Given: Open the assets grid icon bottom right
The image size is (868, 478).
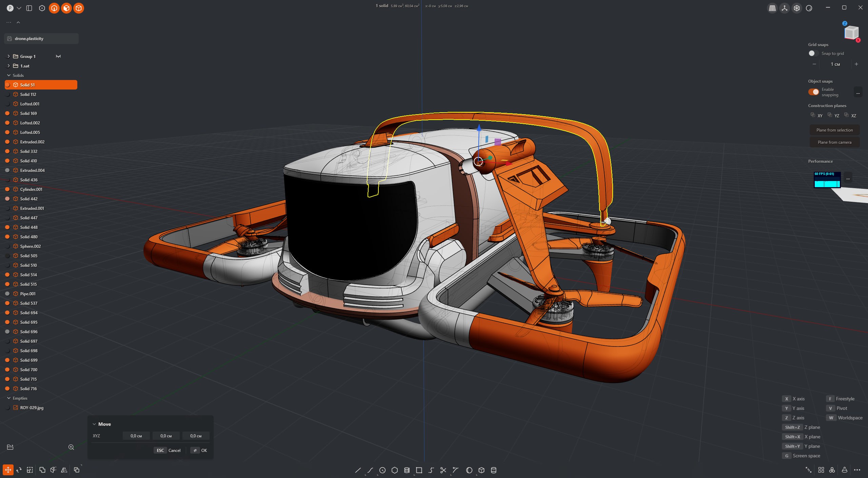Looking at the screenshot, I should [821, 470].
